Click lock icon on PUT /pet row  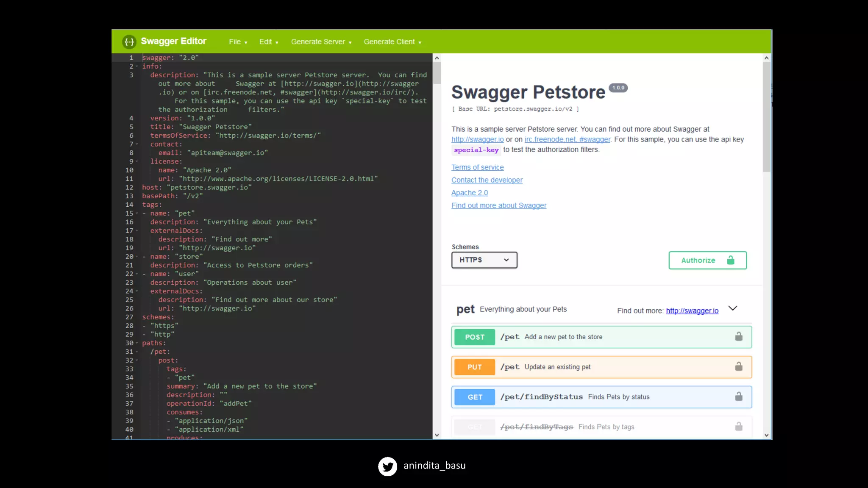[x=739, y=367]
